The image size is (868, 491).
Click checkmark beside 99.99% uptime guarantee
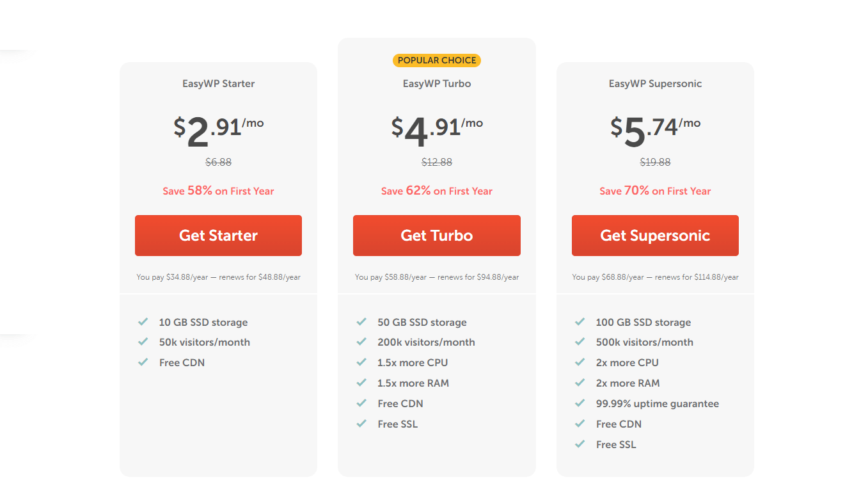[580, 403]
